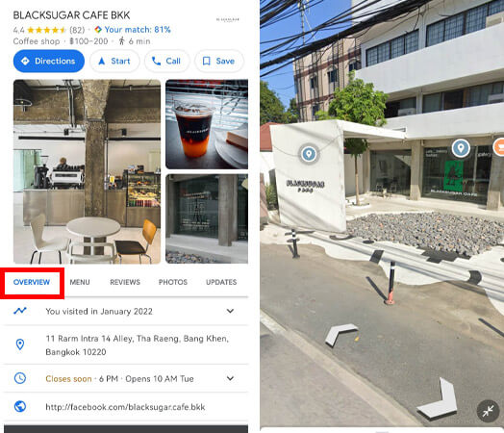The width and height of the screenshot is (504, 433).
Task: Expand opening hours next to 'Closes soon'
Action: [230, 378]
